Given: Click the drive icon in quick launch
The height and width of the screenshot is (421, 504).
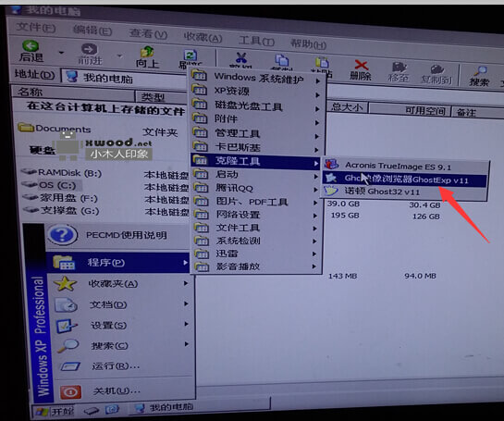Looking at the screenshot, I should coord(92,411).
